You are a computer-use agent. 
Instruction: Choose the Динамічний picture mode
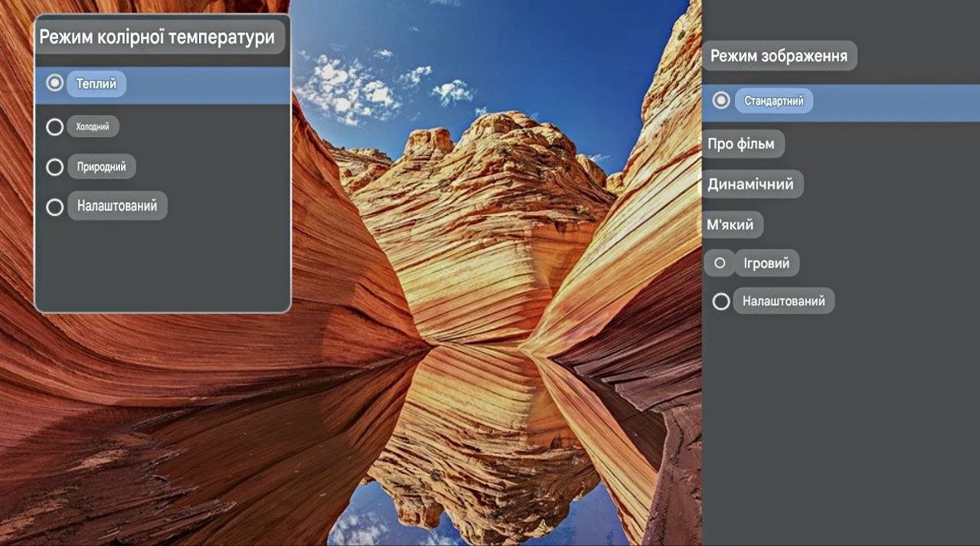click(751, 185)
